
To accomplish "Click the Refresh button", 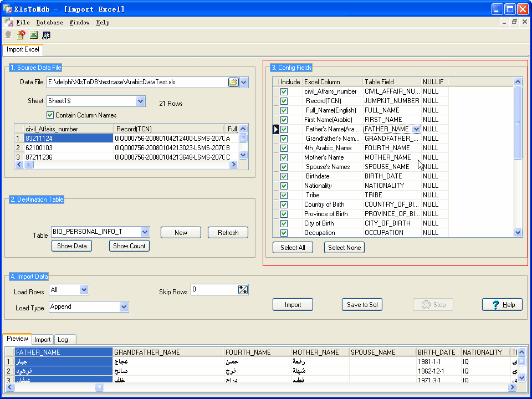I will 228,232.
